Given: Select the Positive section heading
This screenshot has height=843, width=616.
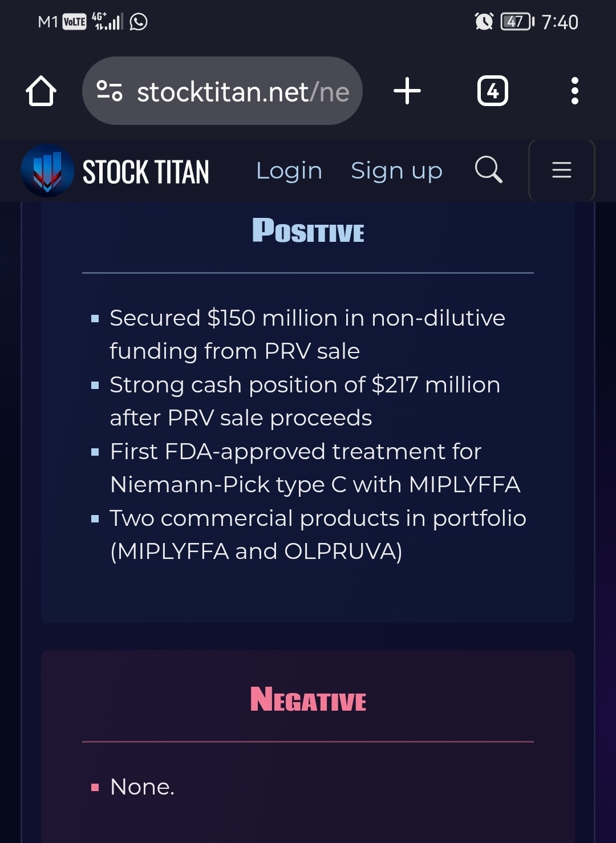Looking at the screenshot, I should coord(308,231).
